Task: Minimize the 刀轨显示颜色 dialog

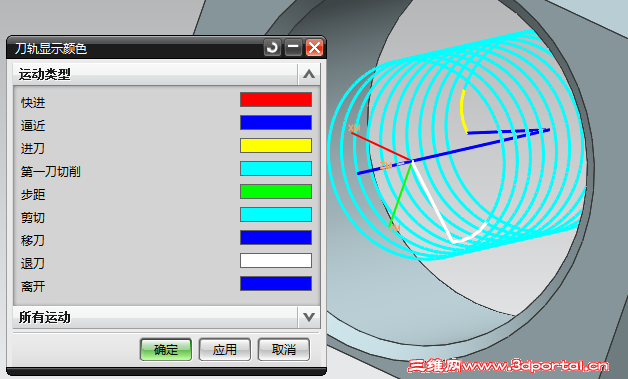Action: pos(293,48)
